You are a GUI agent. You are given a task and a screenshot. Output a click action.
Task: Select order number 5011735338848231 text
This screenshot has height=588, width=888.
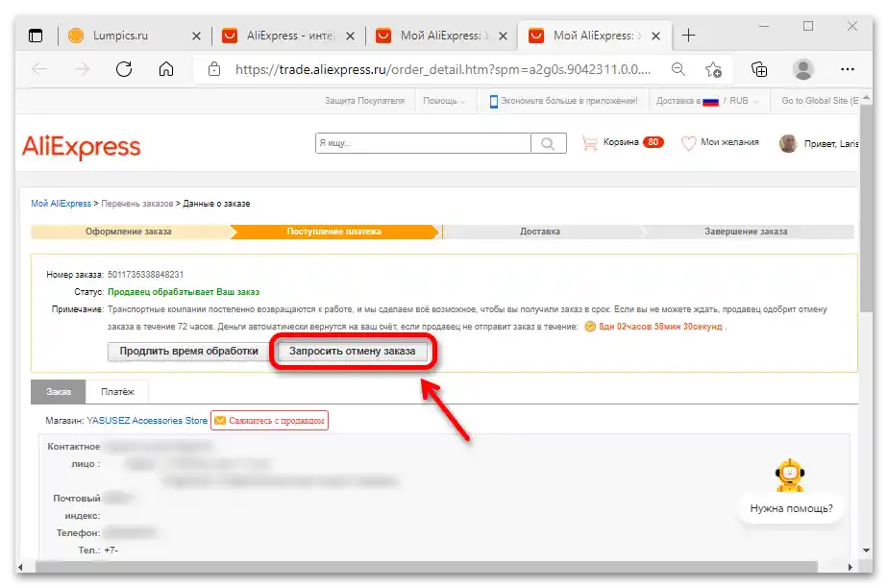tap(145, 275)
